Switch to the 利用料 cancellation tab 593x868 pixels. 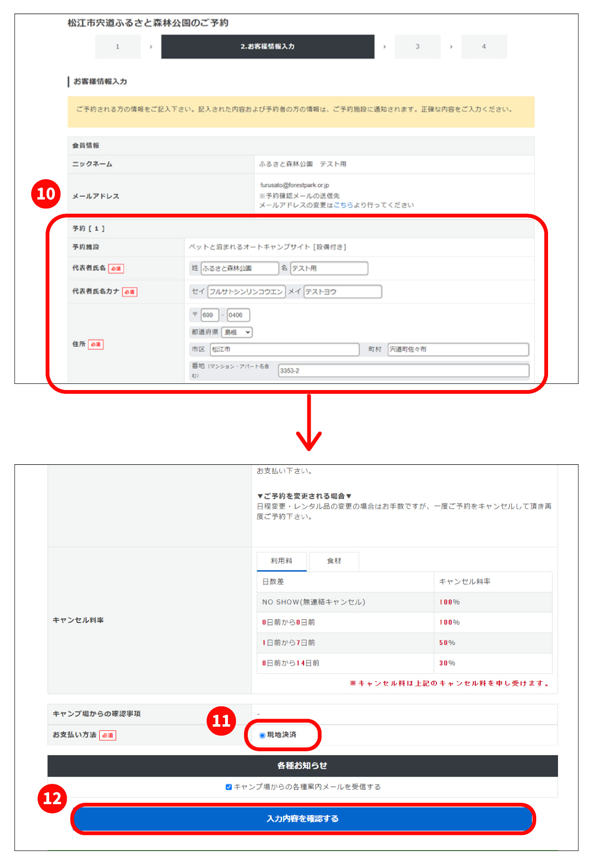click(282, 561)
